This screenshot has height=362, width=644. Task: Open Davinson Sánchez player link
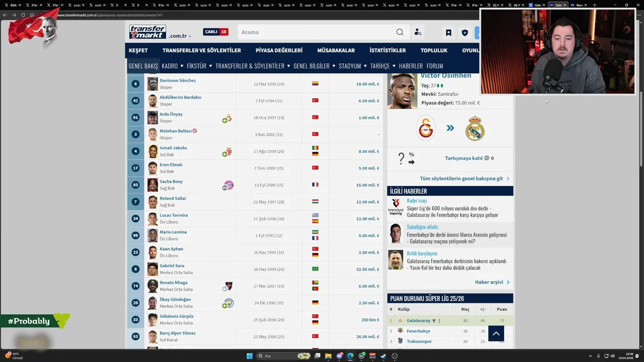(178, 80)
